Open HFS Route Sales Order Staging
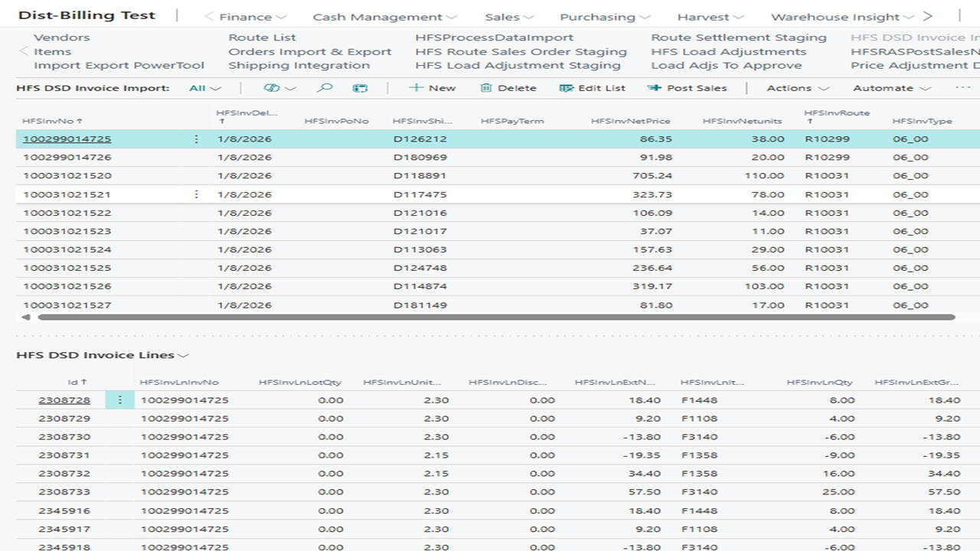The width and height of the screenshot is (980, 551). 521,51
